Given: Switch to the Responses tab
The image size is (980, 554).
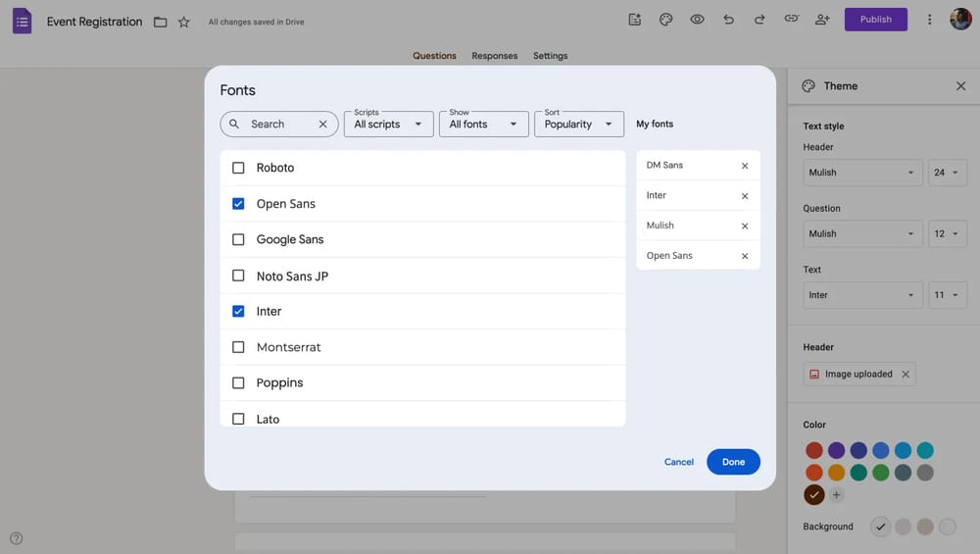Looking at the screenshot, I should click(x=494, y=56).
